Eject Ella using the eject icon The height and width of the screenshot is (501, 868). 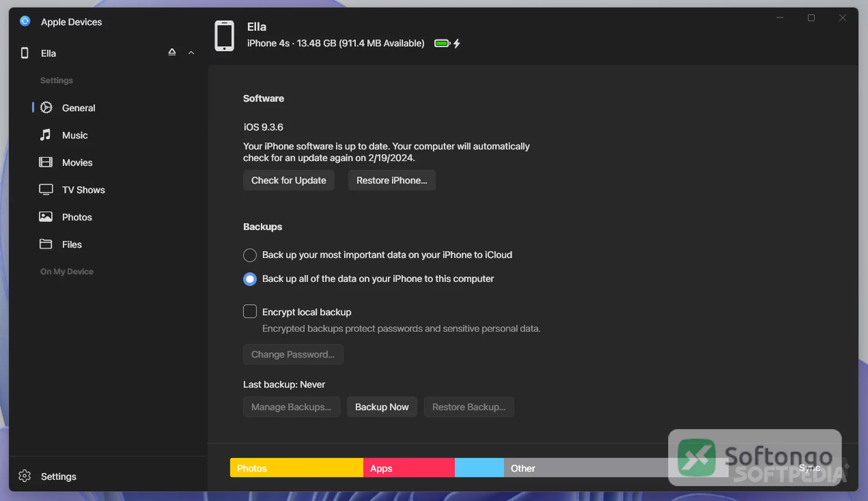(x=172, y=52)
